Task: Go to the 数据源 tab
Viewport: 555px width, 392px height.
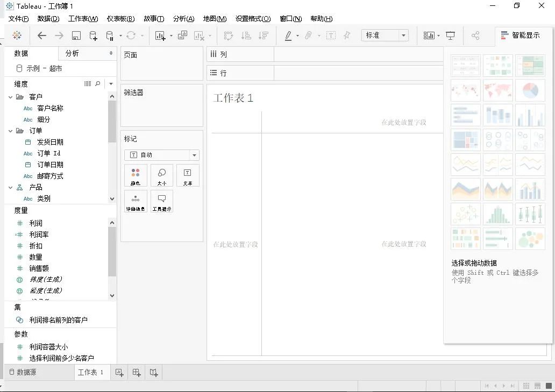Action: (23, 372)
